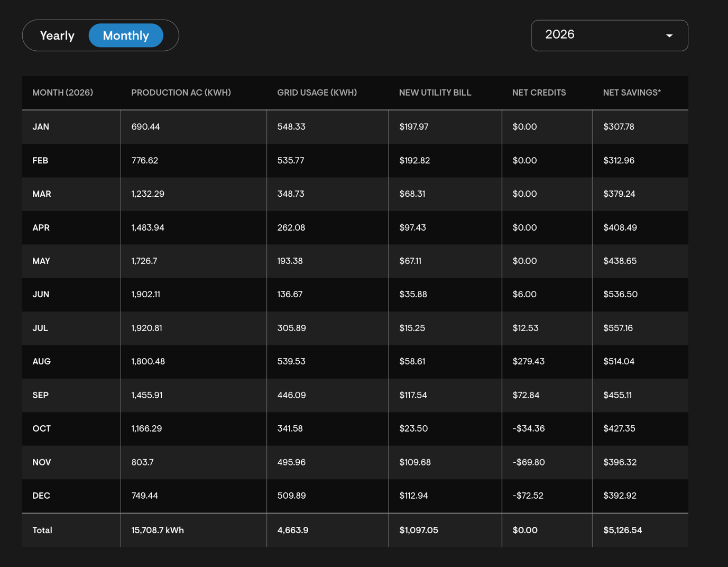Click August net credits $279.43
This screenshot has height=567, width=728.
pos(528,362)
